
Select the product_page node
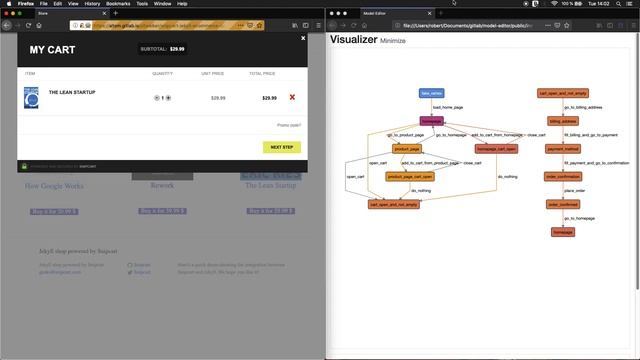[407, 149]
